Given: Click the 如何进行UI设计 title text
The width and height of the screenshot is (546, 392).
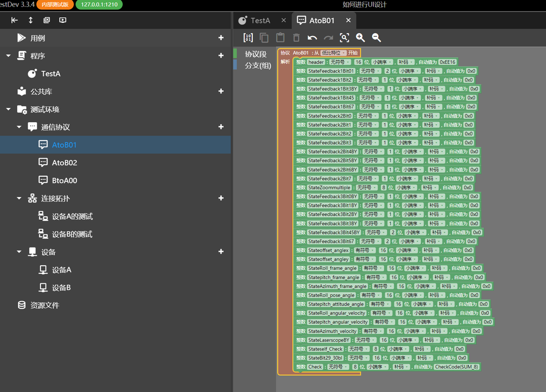Looking at the screenshot, I should [364, 5].
